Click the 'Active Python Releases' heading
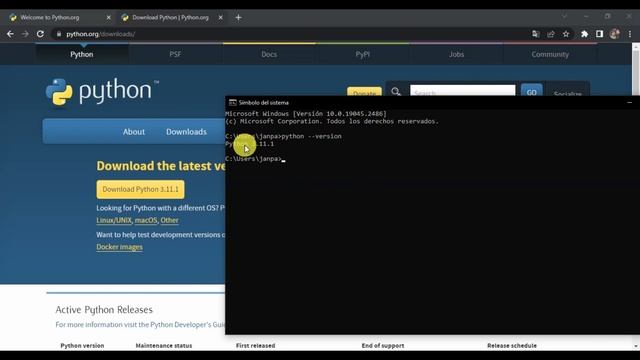Screen dimensions: 640x360 (x=104, y=310)
